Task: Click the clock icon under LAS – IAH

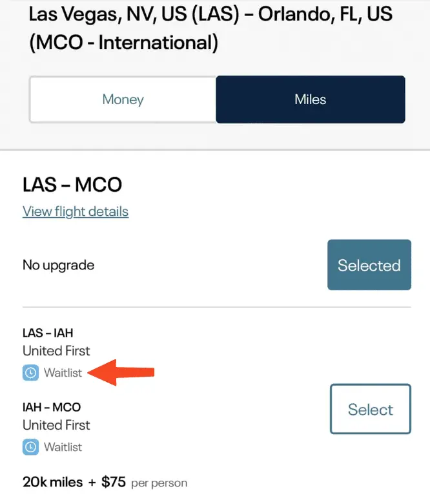Action: pyautogui.click(x=31, y=373)
